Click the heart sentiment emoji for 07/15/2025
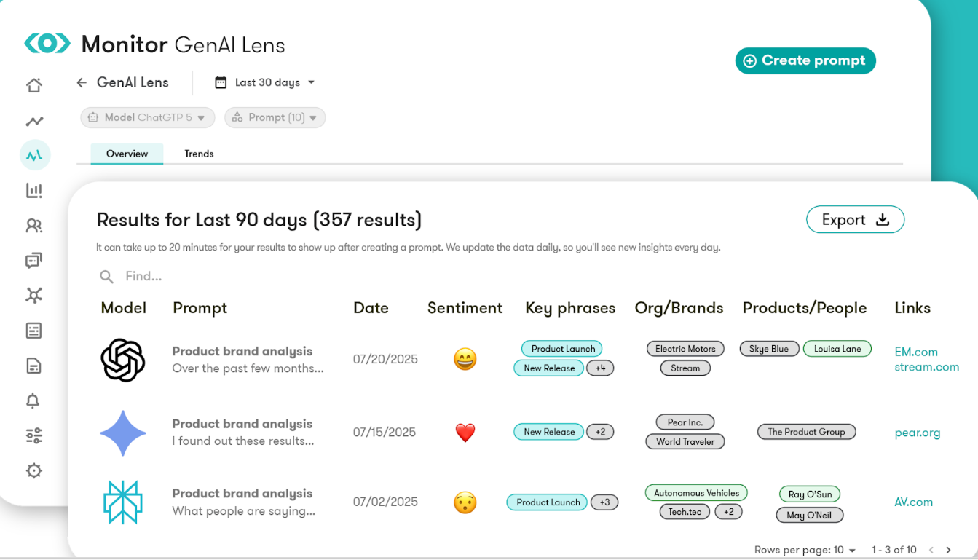 click(465, 433)
